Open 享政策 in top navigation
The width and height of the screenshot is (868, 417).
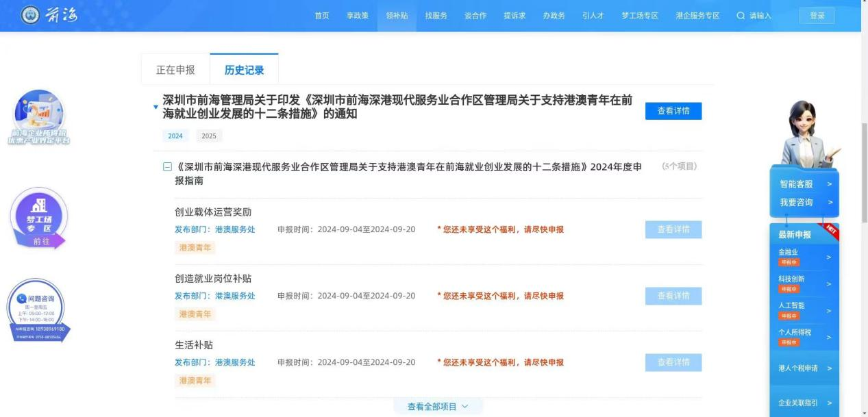coord(357,16)
